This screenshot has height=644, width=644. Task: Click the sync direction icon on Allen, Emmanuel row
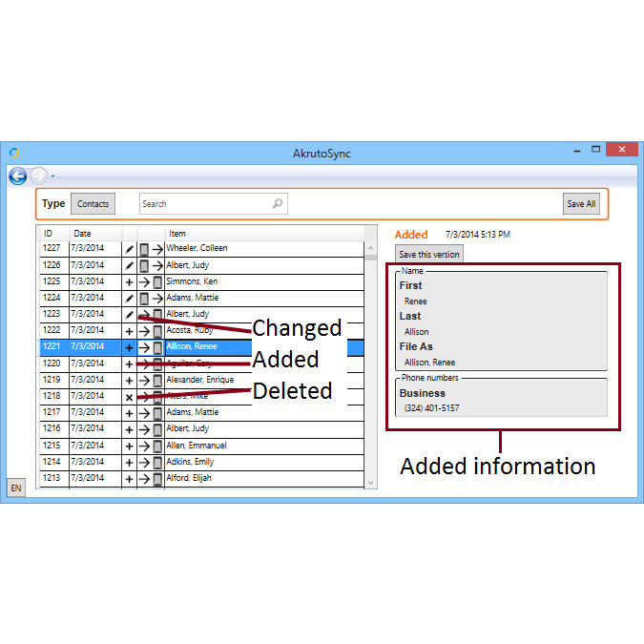click(151, 447)
